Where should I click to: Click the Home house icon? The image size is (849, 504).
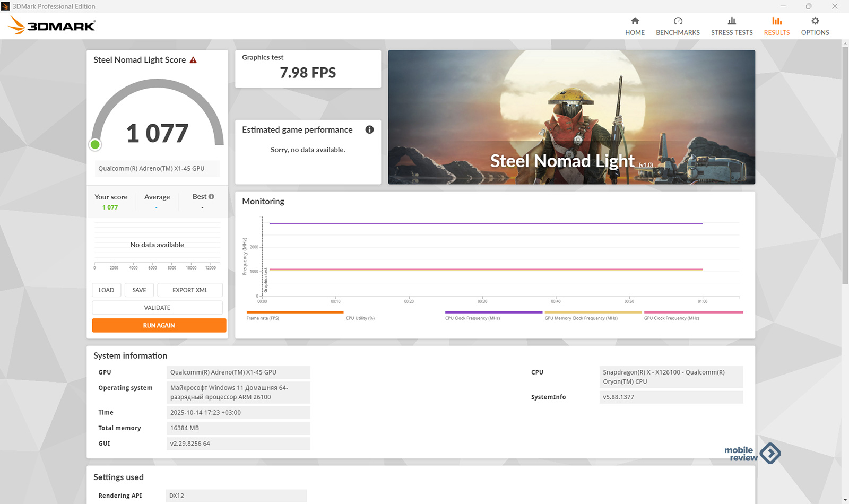pyautogui.click(x=635, y=21)
